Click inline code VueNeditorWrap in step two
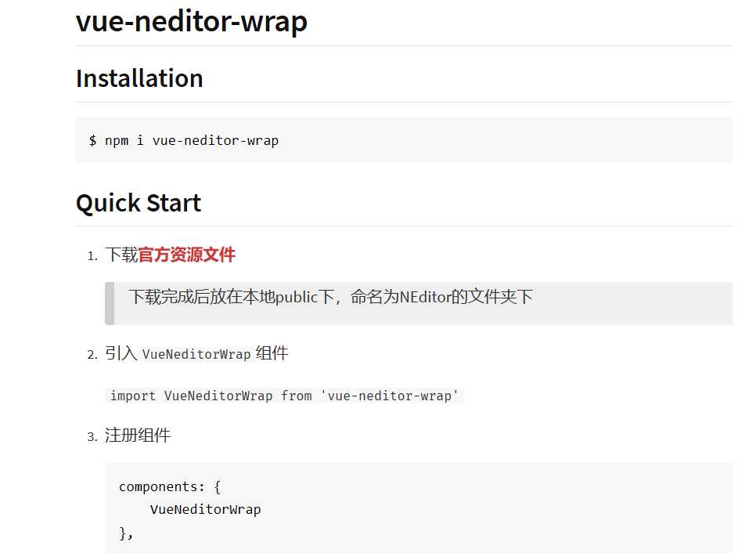 pyautogui.click(x=196, y=354)
